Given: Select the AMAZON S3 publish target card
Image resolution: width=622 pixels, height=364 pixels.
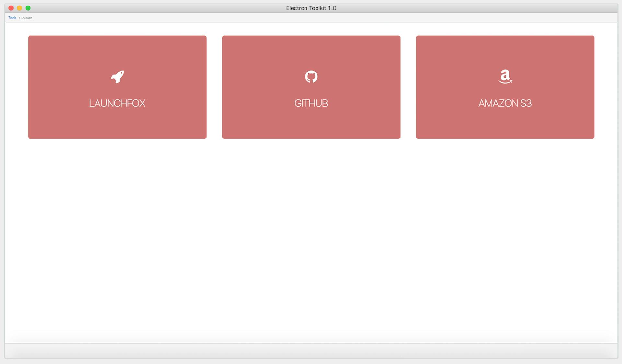Looking at the screenshot, I should tap(505, 87).
